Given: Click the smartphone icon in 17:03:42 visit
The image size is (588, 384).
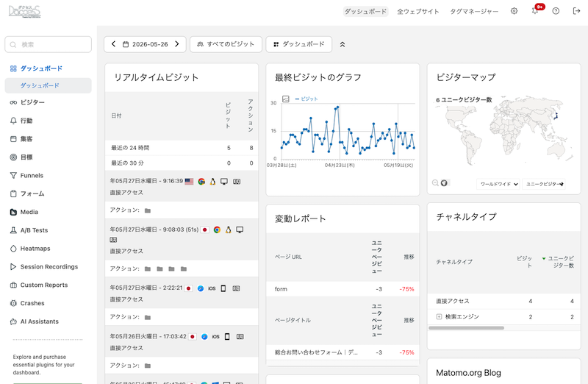Looking at the screenshot, I should coord(227,337).
